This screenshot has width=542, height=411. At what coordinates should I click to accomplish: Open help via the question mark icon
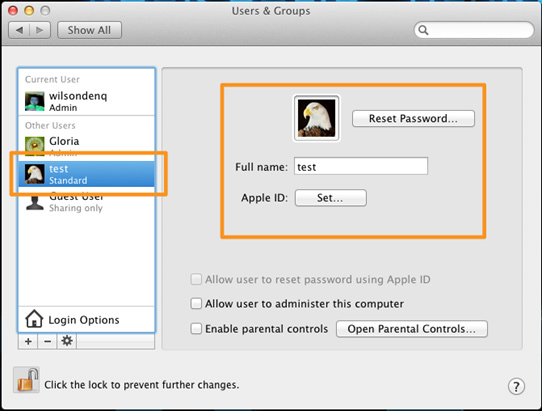[x=516, y=386]
